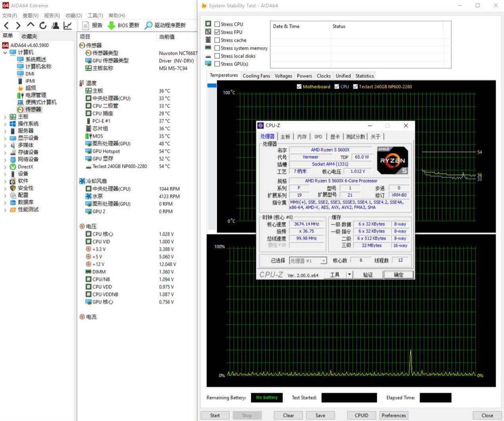Toggle the CPU temperature graph checkbox
This screenshot has height=421, width=504.
pos(337,86)
